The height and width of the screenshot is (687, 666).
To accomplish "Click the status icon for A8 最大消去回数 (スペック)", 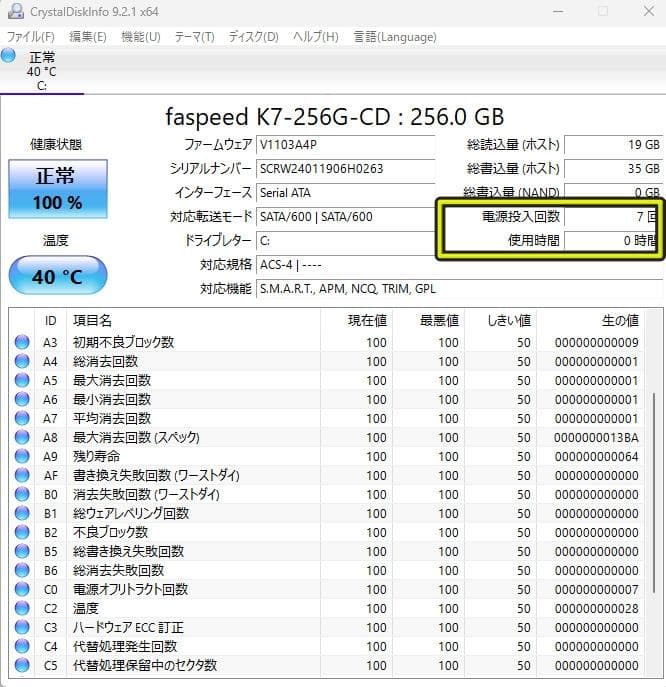I will [x=22, y=437].
